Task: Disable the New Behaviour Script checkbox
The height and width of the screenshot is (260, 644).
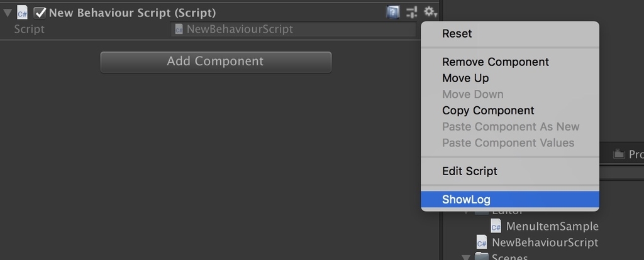Action: point(40,13)
